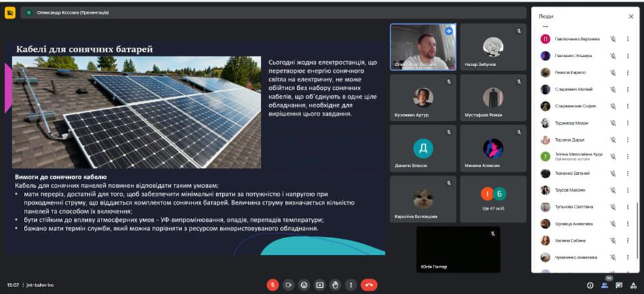Open more options in the call bar
Screen dimensions: 644x294
351,285
